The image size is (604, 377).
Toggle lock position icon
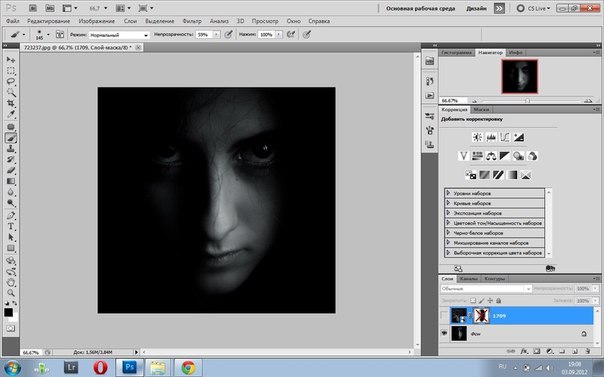coord(490,300)
